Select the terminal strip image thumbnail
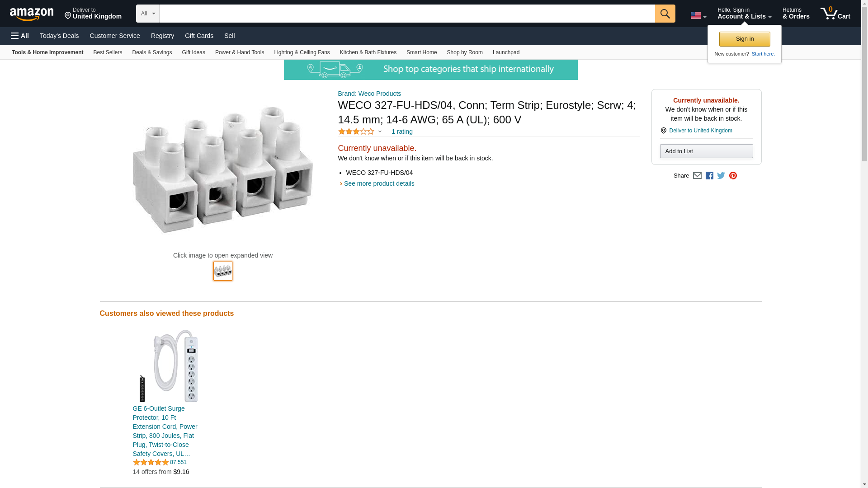 (x=222, y=271)
